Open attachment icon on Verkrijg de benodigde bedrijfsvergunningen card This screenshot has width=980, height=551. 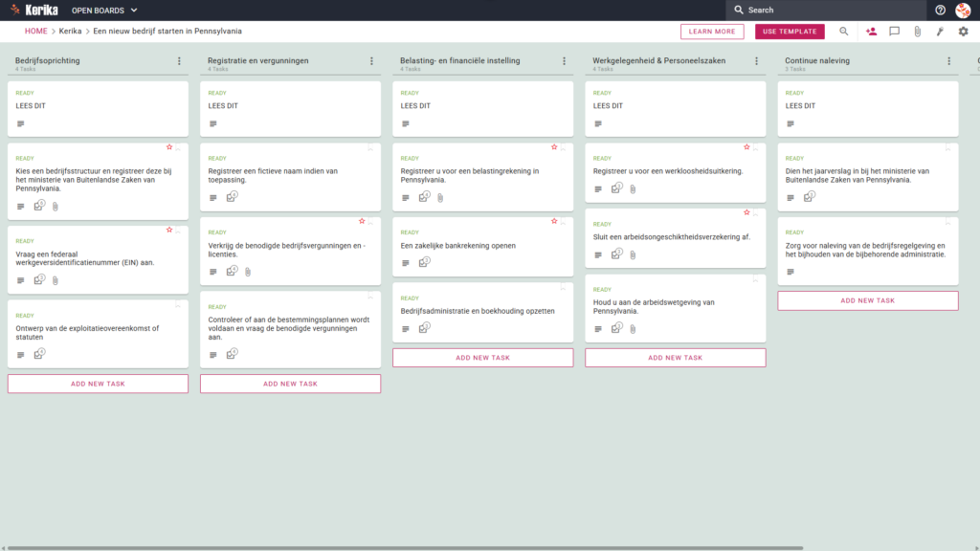[248, 272]
